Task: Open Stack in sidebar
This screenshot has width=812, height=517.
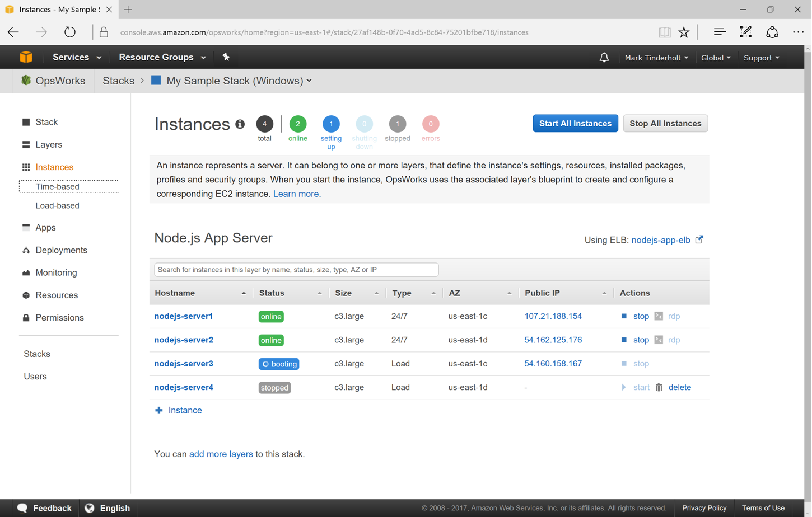Action: click(x=46, y=122)
